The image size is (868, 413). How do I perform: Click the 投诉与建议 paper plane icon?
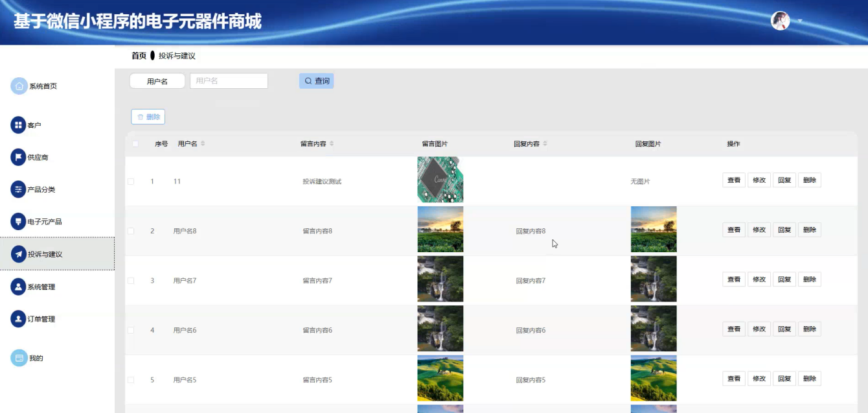[18, 254]
